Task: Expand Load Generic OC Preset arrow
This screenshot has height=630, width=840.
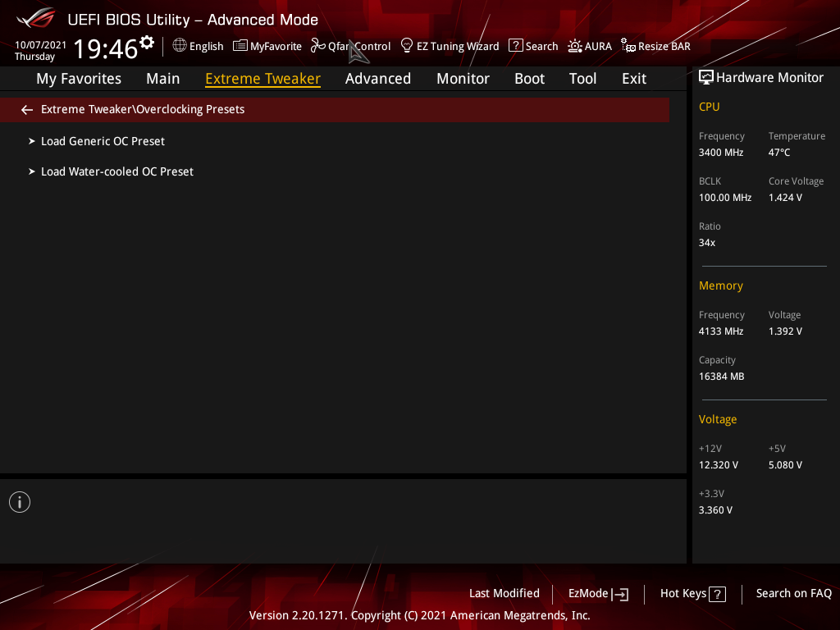Action: 32,141
